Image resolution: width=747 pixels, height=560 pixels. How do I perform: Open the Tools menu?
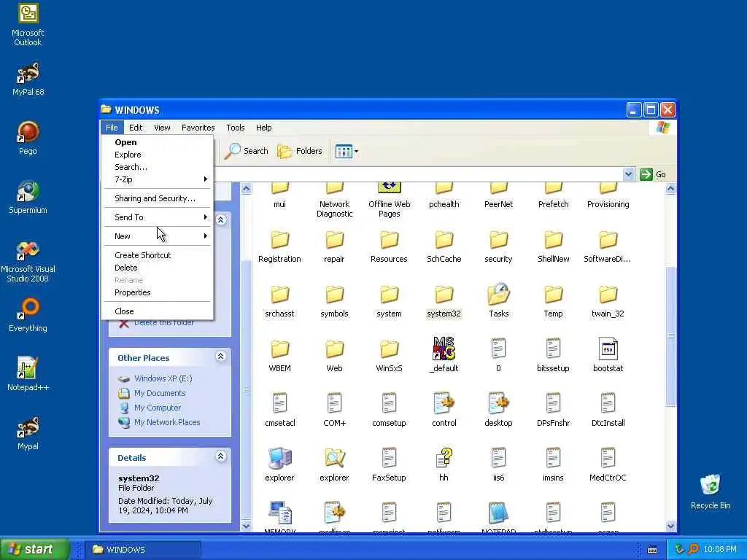pyautogui.click(x=236, y=128)
